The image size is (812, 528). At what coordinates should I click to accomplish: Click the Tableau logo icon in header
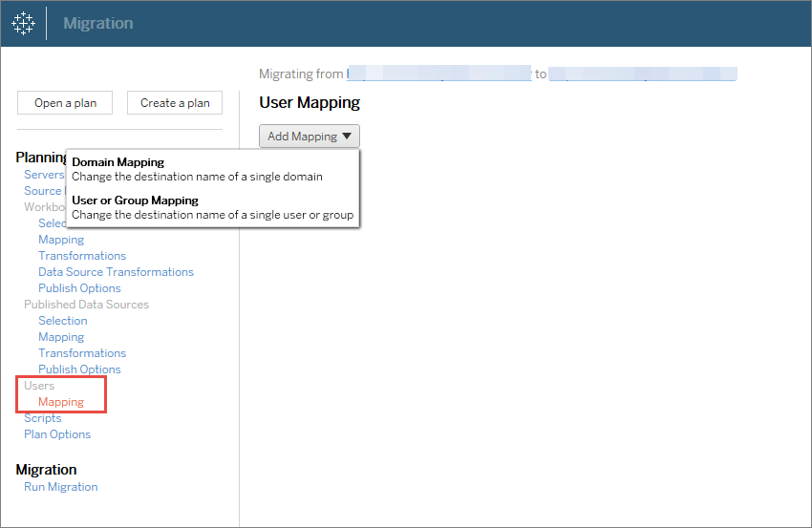click(23, 23)
